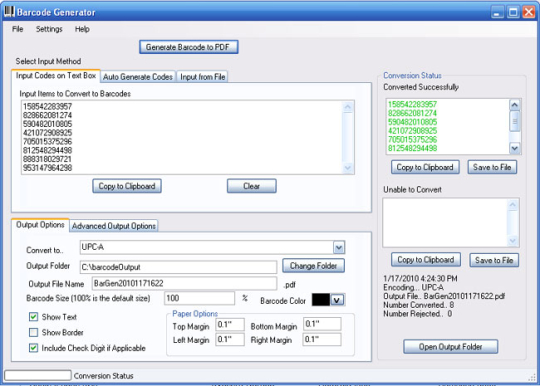Image resolution: width=540 pixels, height=386 pixels.
Task: Clear the input items text box
Action: point(251,186)
